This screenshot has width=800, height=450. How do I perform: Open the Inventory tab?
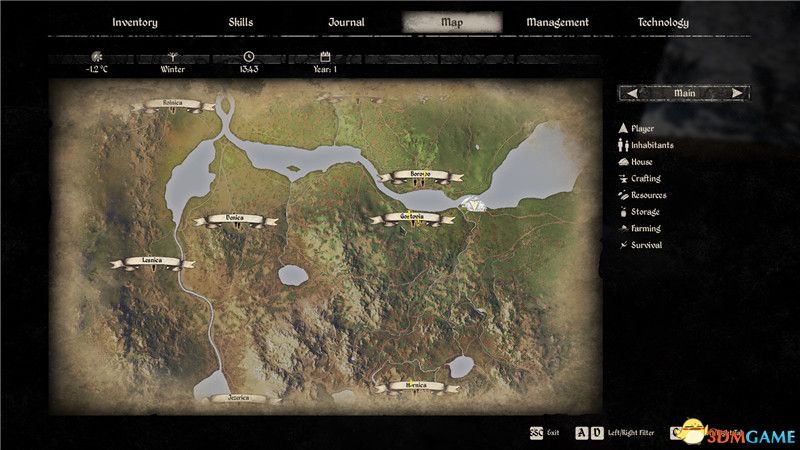tap(135, 22)
